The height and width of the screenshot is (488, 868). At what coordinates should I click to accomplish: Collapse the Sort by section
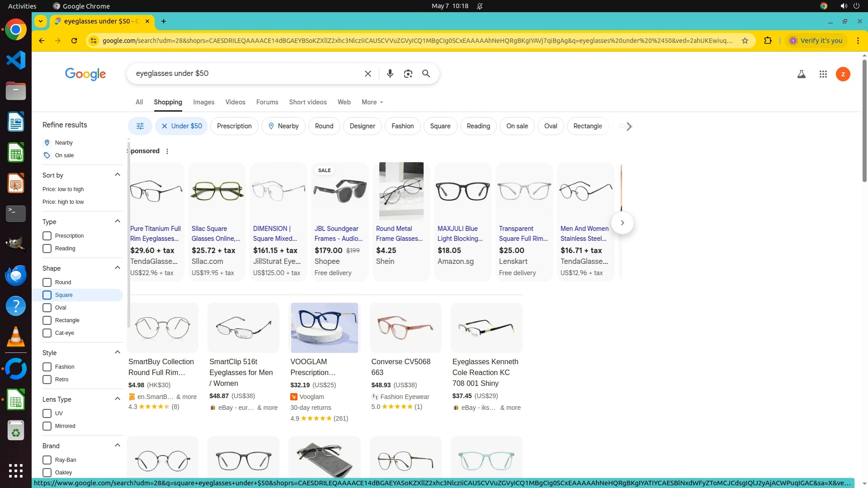click(118, 175)
